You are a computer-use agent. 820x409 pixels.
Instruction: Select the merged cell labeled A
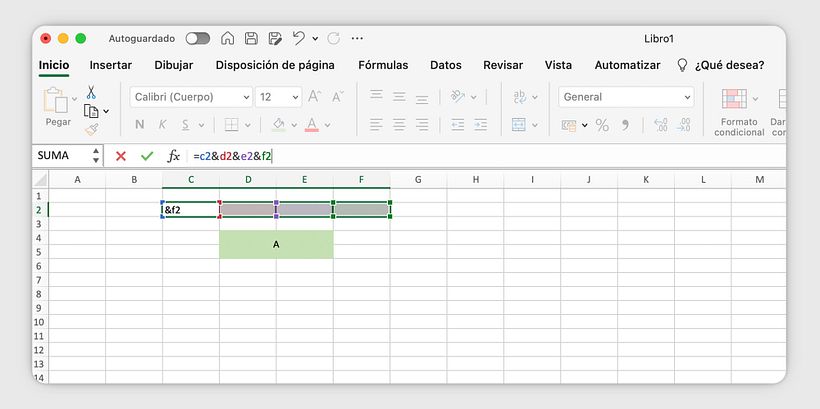(x=276, y=244)
